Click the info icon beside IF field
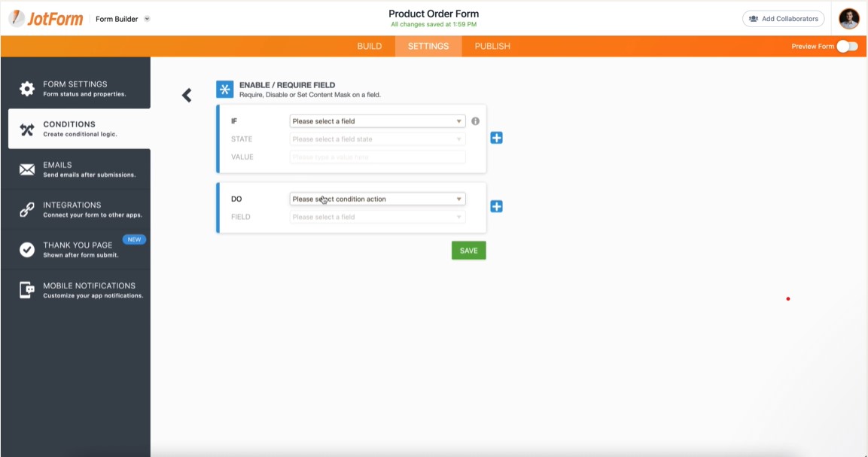This screenshot has width=868, height=457. coord(475,121)
